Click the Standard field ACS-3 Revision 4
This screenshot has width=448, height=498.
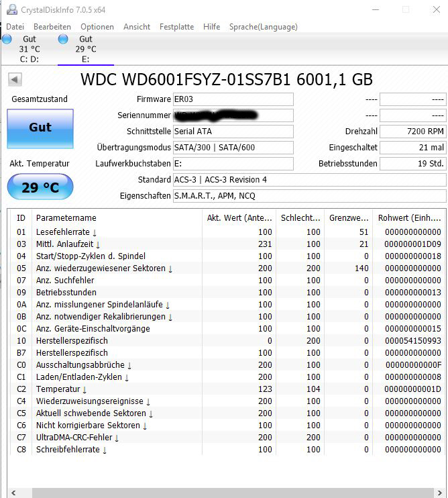(310, 180)
